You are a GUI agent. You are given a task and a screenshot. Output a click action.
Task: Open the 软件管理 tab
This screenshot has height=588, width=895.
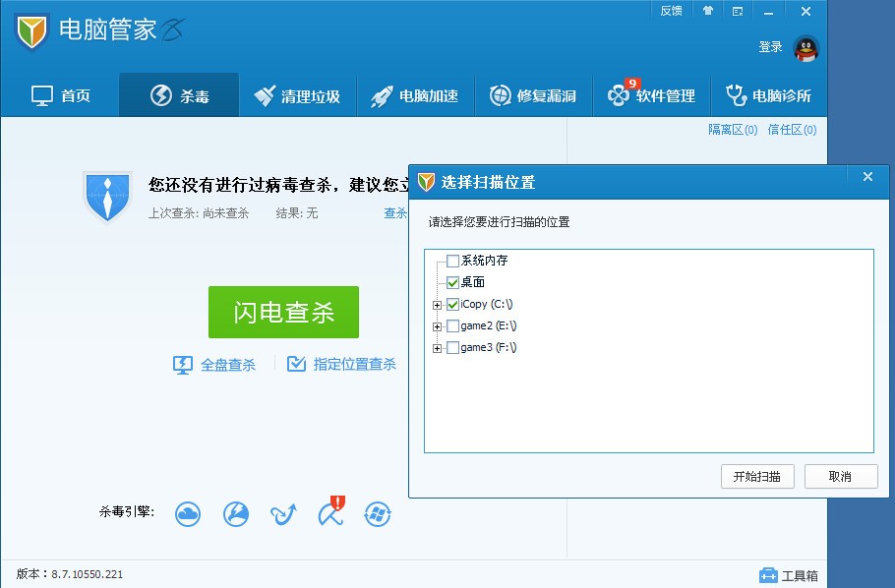tap(651, 95)
